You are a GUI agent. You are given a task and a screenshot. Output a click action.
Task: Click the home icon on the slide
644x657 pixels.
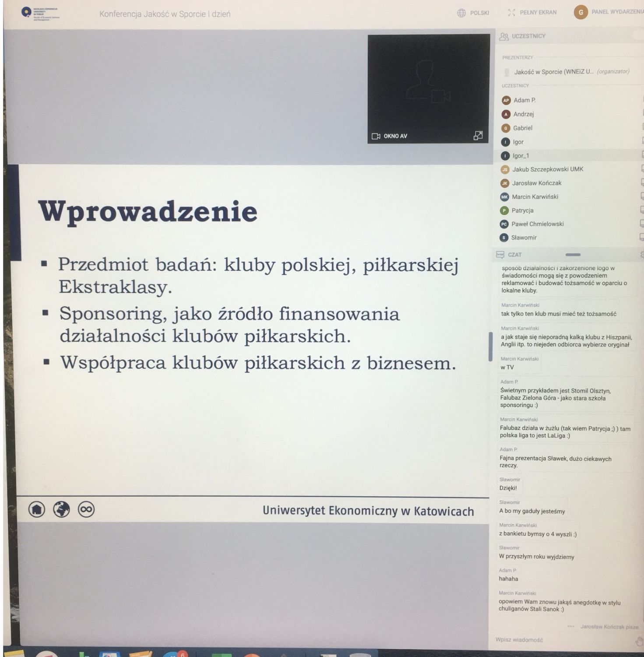click(x=37, y=509)
